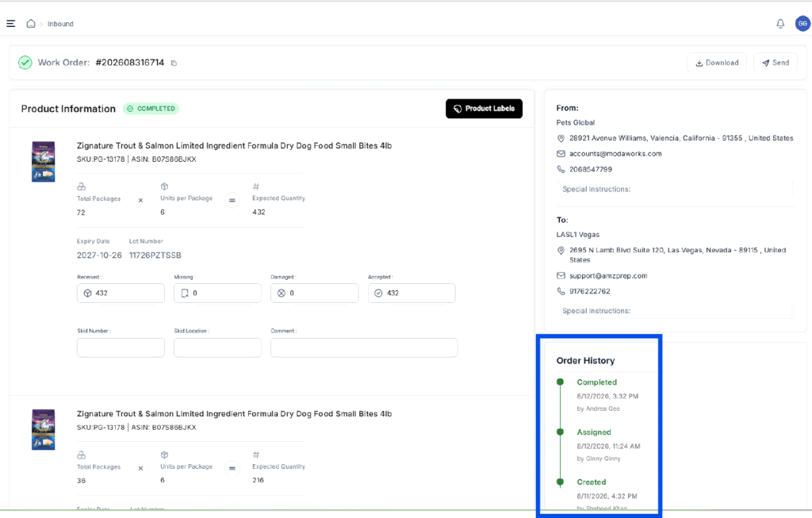Click phone icon beside 9176222762
Viewport: 812px width, 518px height.
click(561, 291)
